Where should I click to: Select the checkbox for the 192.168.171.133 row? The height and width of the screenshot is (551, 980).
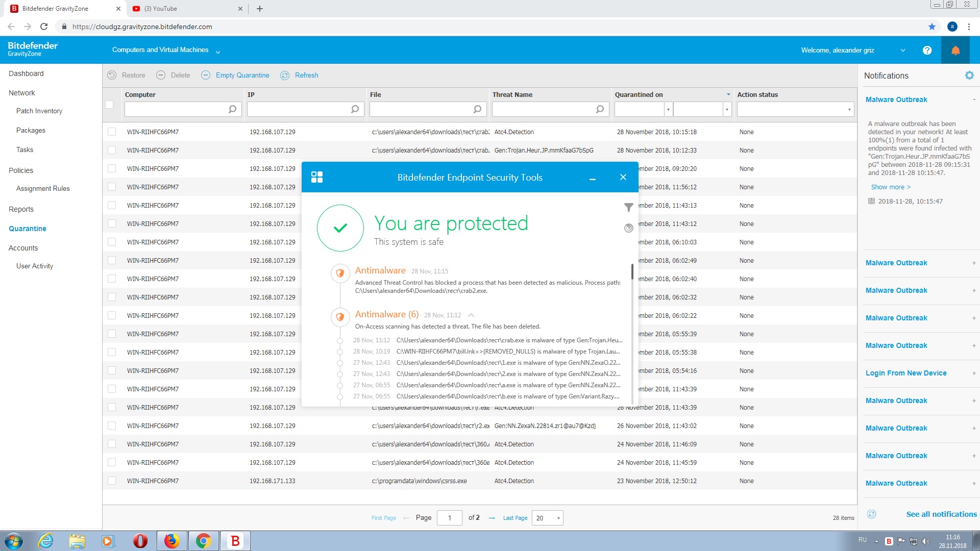[112, 481]
